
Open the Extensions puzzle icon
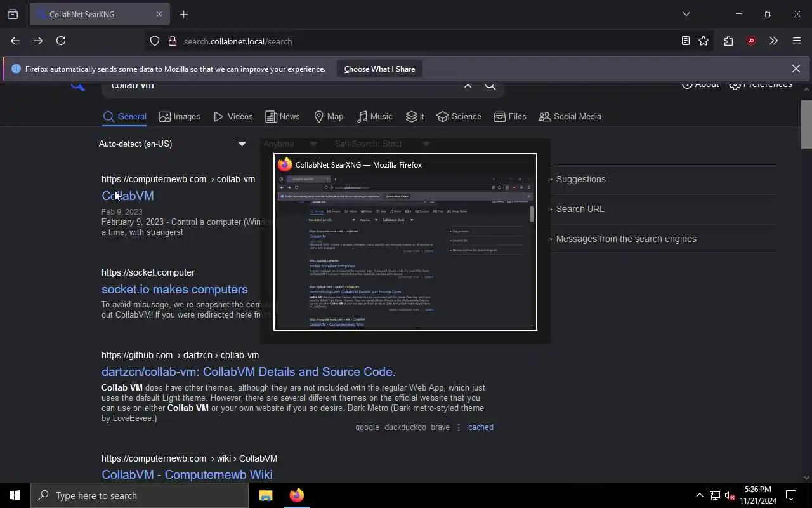click(x=728, y=41)
